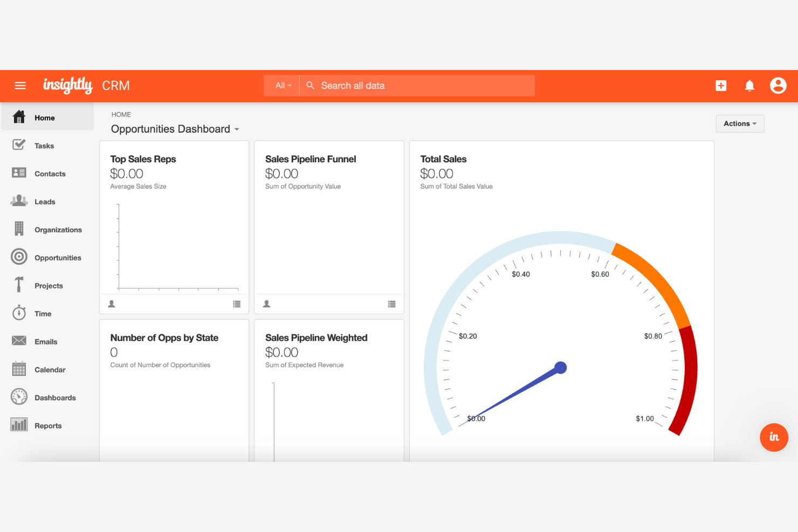Open the user profile avatar
Screen dimensions: 798x532
[x=778, y=86]
